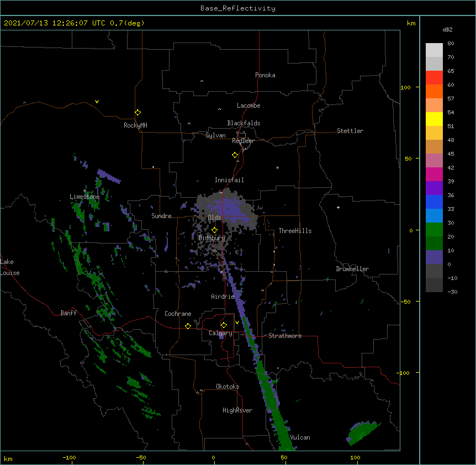Click the km label at bottom-left corner
Screen dimensions: 476x465
click(x=8, y=458)
